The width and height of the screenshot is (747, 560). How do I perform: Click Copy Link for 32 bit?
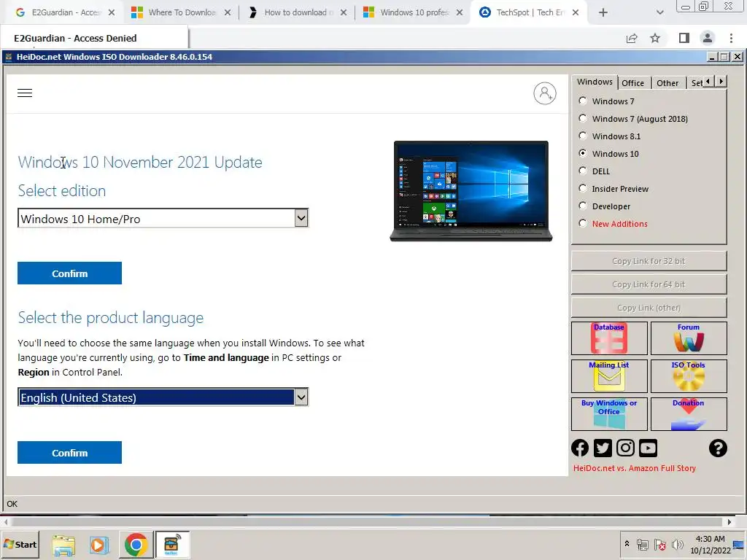[649, 261]
